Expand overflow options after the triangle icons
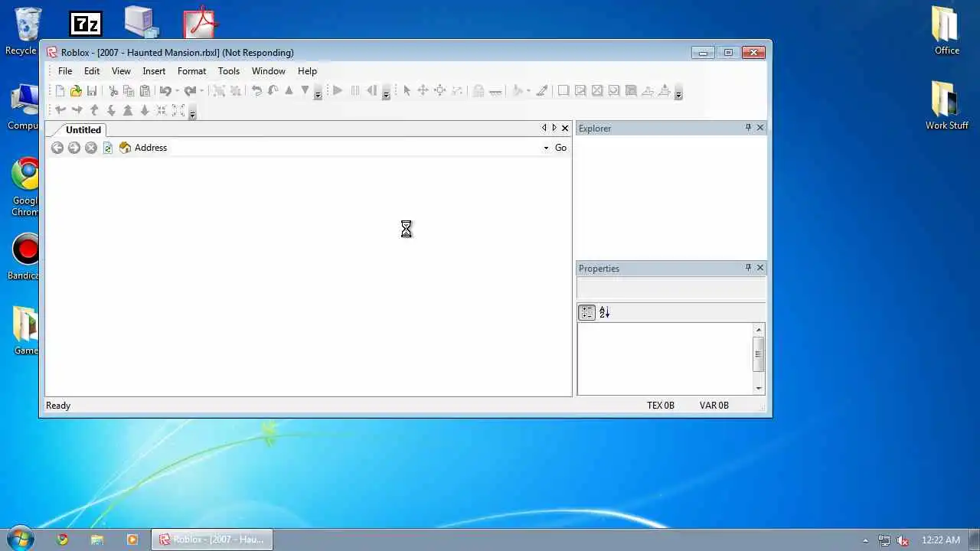The width and height of the screenshot is (980, 551). (318, 93)
